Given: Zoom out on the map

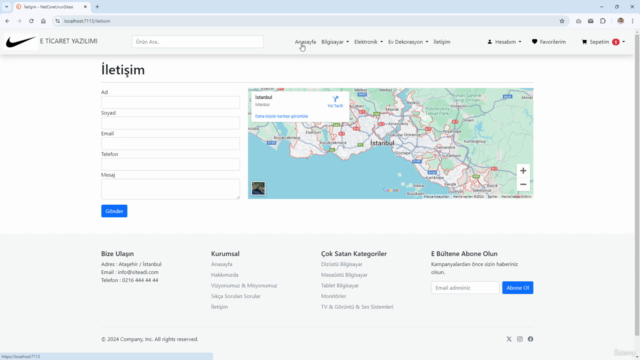Looking at the screenshot, I should pyautogui.click(x=523, y=184).
